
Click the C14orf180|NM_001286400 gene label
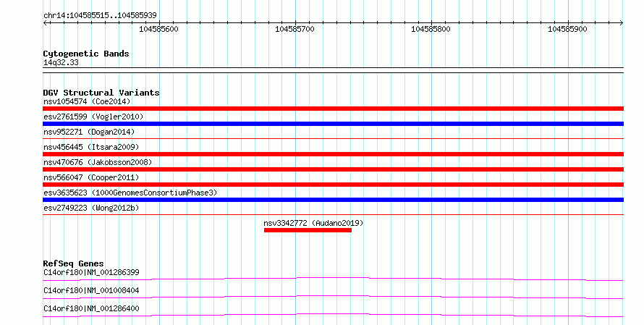click(x=91, y=308)
